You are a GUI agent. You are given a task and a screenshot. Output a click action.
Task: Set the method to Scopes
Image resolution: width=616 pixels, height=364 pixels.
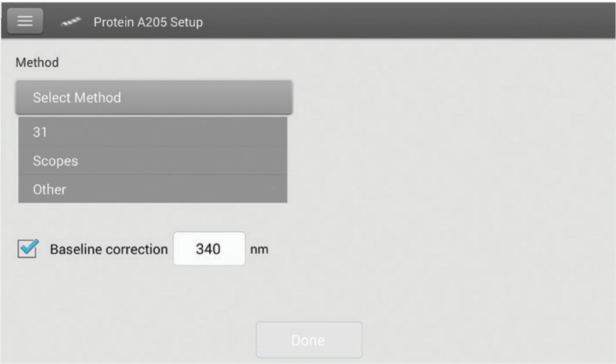point(153,161)
